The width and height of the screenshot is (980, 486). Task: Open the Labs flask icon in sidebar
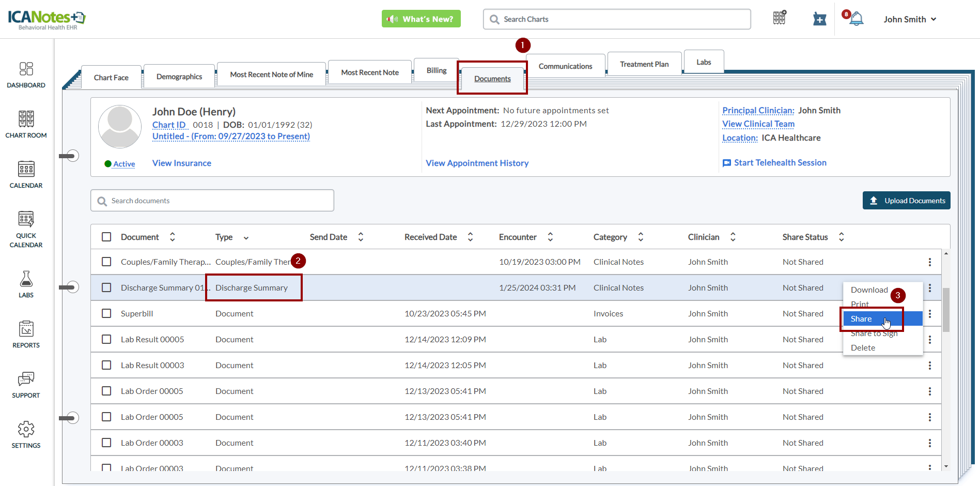(26, 279)
